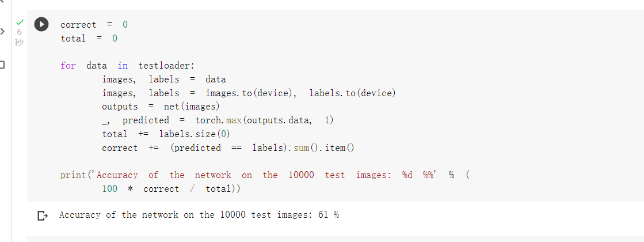Click the accuracy 61 % output text
Viewport: 644px width, 242px height.
click(x=199, y=215)
